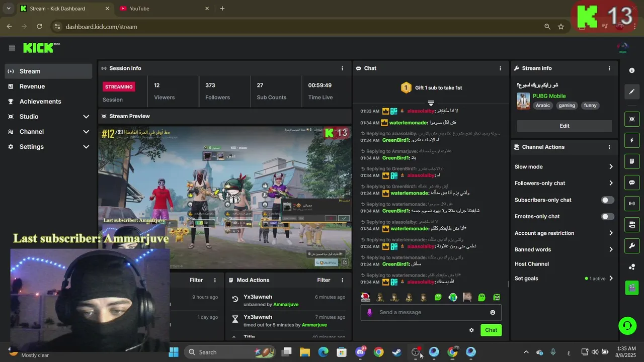The image size is (644, 362).
Task: Bookmark this page with star icon
Action: pyautogui.click(x=561, y=27)
